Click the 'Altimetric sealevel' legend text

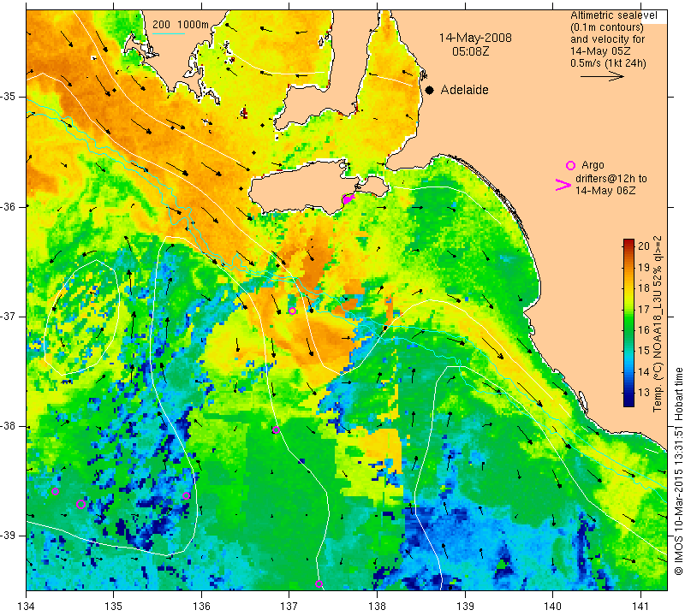pos(613,15)
